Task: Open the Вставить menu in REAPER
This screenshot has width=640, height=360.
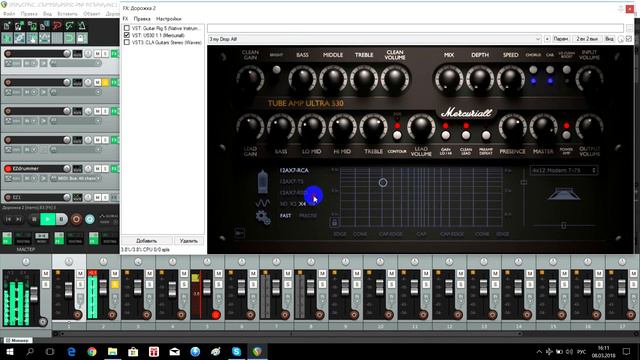Action: pyautogui.click(x=67, y=14)
